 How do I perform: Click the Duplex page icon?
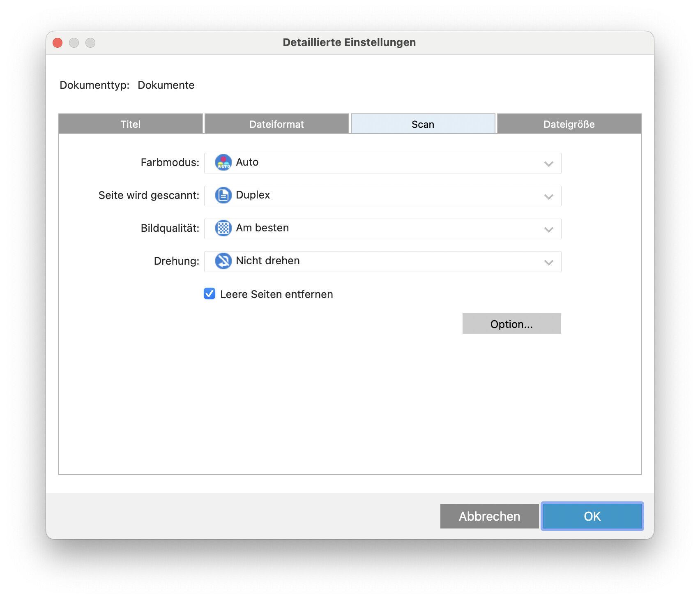[223, 195]
